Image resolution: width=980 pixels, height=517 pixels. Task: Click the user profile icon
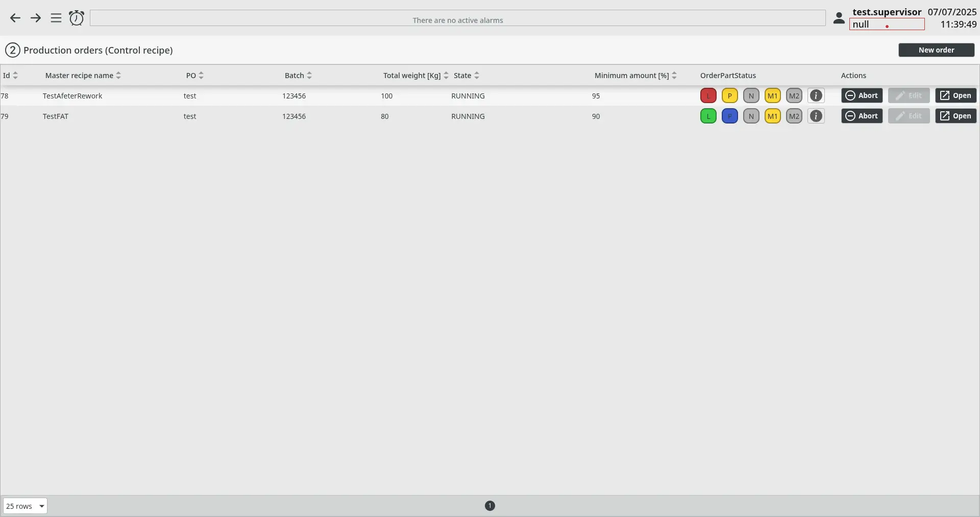click(x=839, y=18)
